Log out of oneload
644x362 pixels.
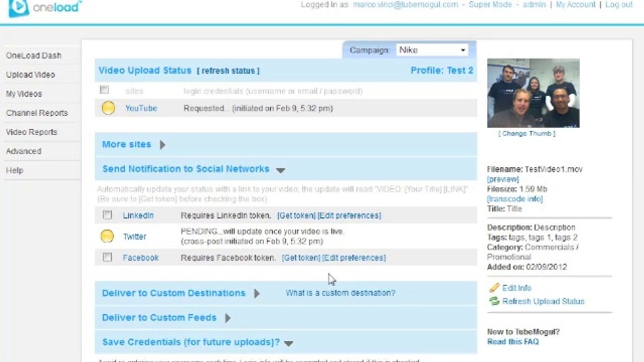[619, 5]
